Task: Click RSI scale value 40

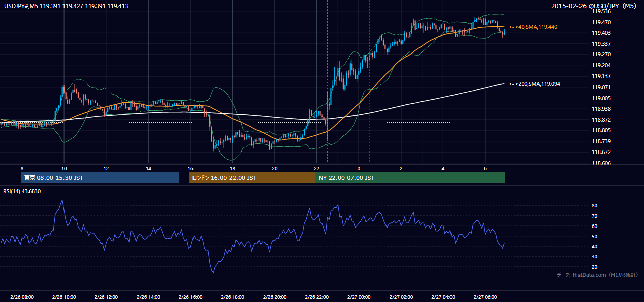Action: coord(595,246)
